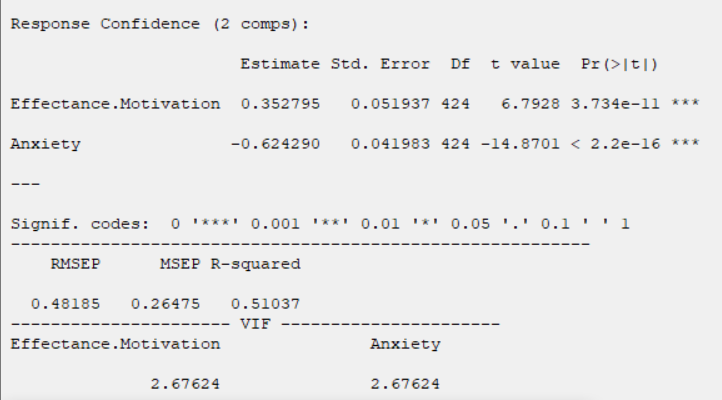Screen dimensions: 722x400
Task: Click the Effectance.Motivation row label in coefficients
Action: (115, 104)
